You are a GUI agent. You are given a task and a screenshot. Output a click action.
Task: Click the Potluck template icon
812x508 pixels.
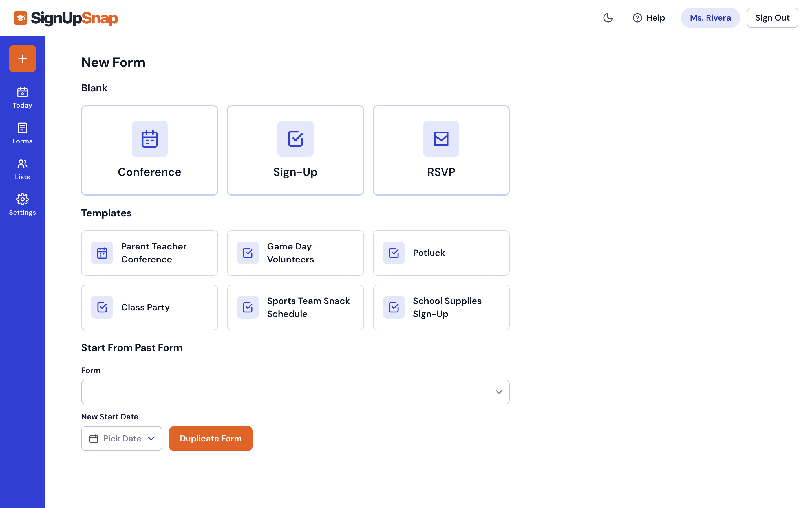click(x=394, y=253)
